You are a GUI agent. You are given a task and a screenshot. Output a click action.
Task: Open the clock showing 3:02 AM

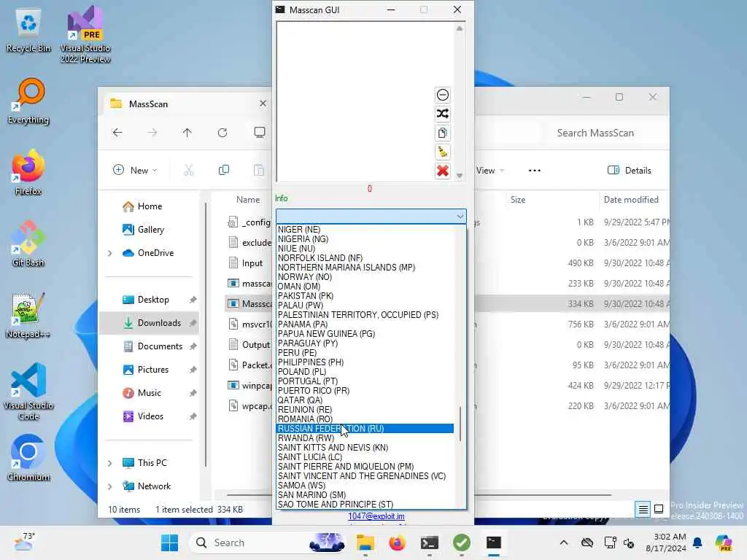tap(665, 542)
